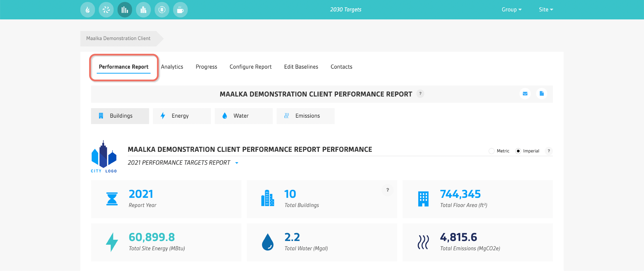Viewport: 644px width, 271px height.
Task: Select the Buildings section button
Action: pyautogui.click(x=120, y=116)
